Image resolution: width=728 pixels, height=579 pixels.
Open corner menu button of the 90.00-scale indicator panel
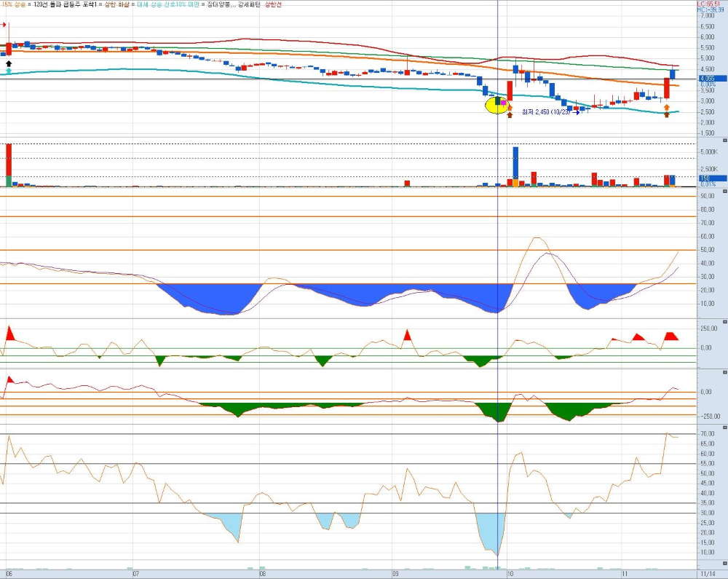(725, 190)
